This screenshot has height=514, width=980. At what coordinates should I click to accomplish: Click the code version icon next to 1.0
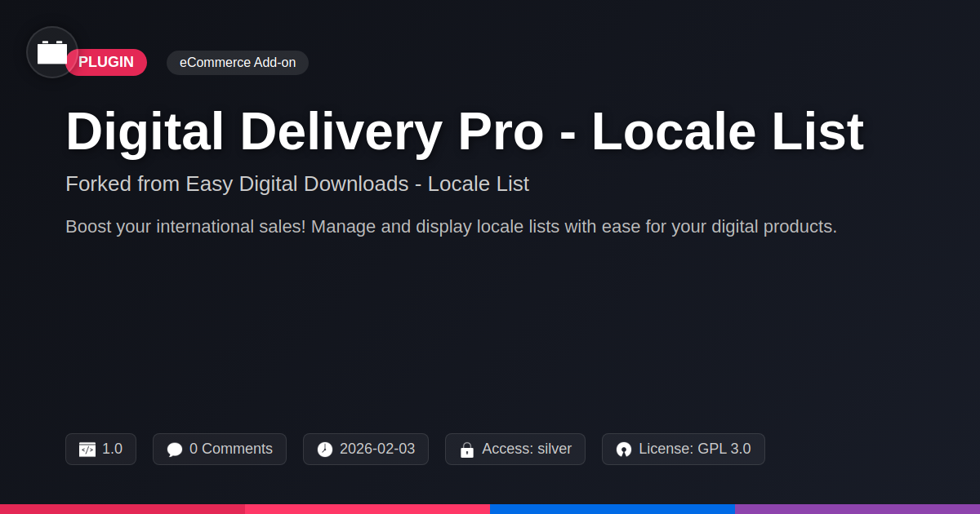point(87,450)
